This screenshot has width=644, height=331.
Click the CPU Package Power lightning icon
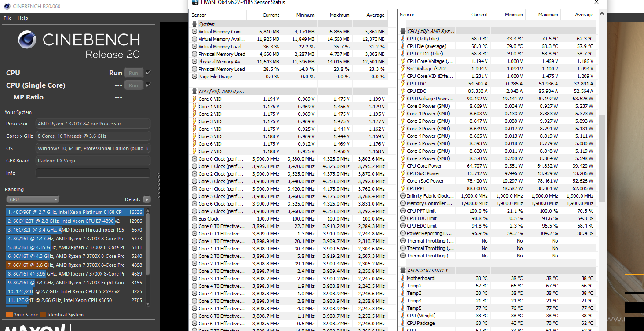pyautogui.click(x=403, y=99)
